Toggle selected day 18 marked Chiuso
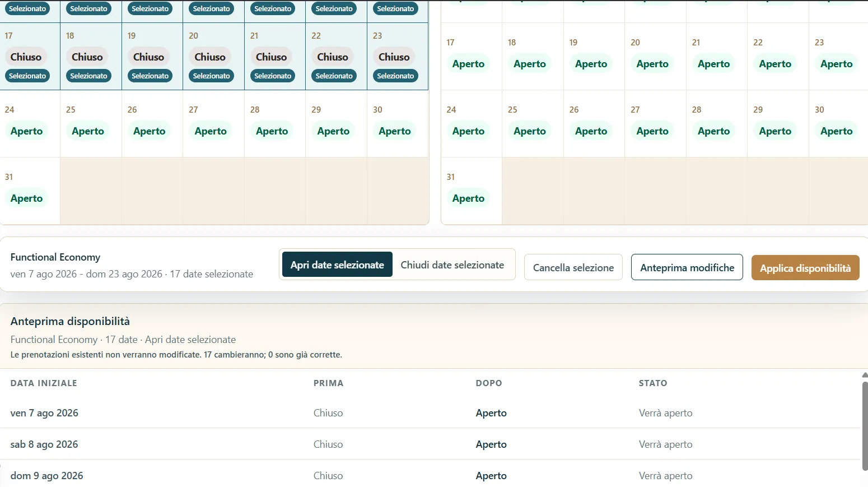 (x=91, y=57)
